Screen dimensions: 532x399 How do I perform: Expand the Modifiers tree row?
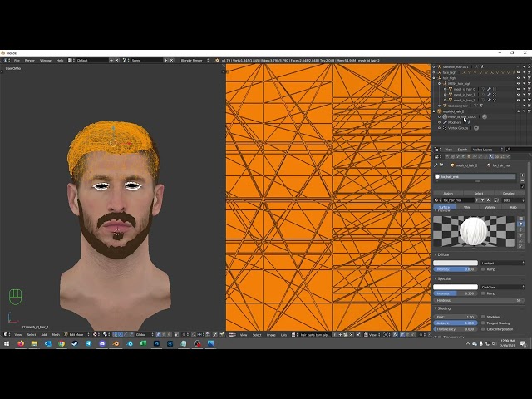(x=440, y=122)
